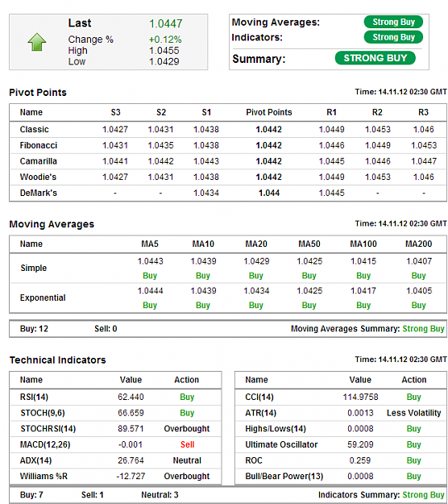Select the Buy: 7 indicators count
The width and height of the screenshot is (448, 504).
[31, 494]
